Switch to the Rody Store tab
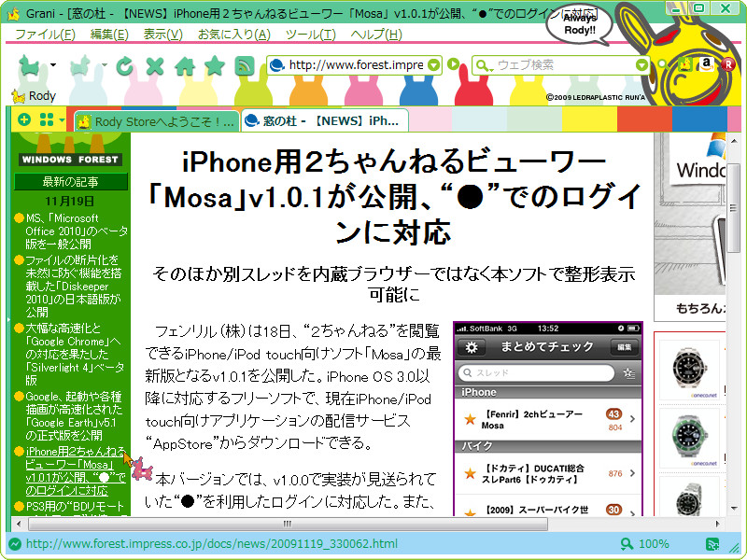Viewport: 747px width, 560px height. (156, 122)
